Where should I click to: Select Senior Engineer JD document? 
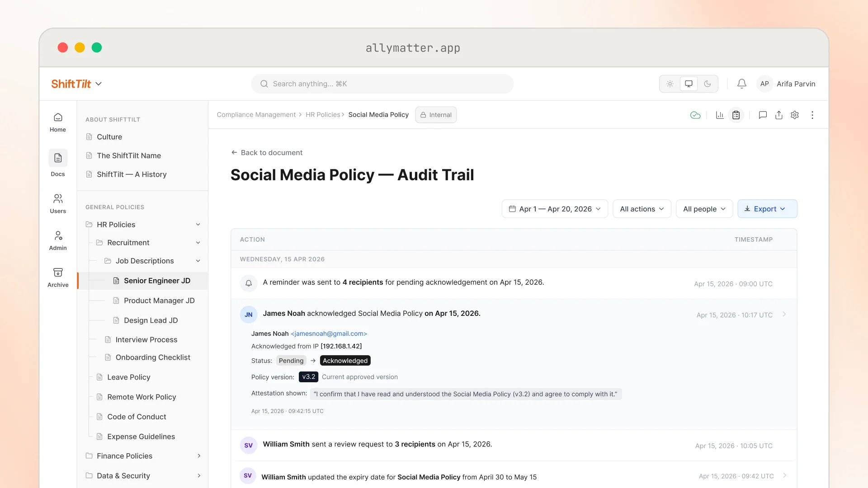(143, 281)
